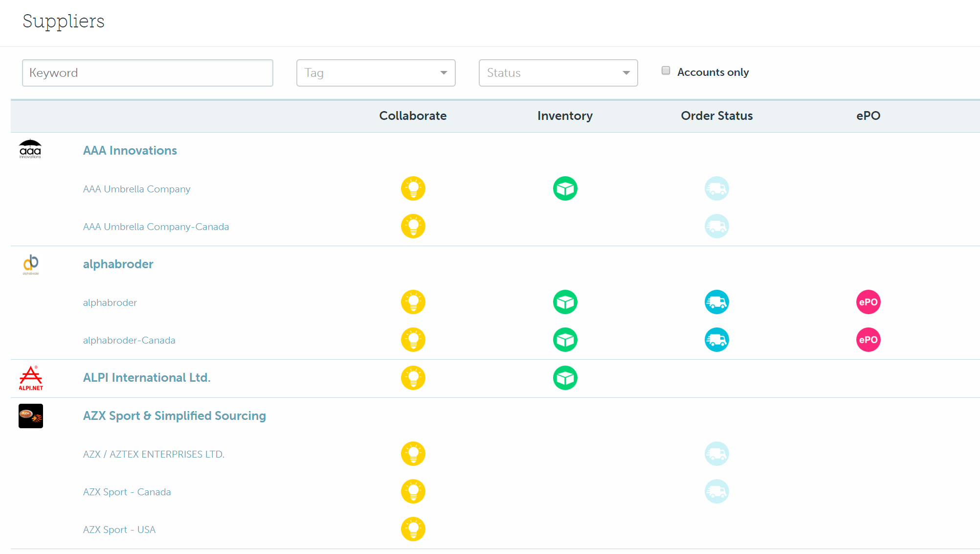Viewport: 980px width, 554px height.
Task: Open the alphabroder supplier link
Action: coord(118,264)
